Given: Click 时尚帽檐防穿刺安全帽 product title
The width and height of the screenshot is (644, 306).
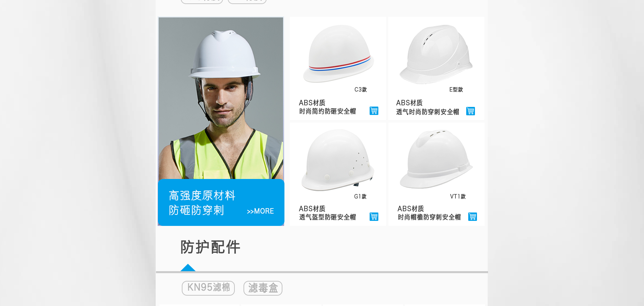Looking at the screenshot, I should pyautogui.click(x=429, y=217).
